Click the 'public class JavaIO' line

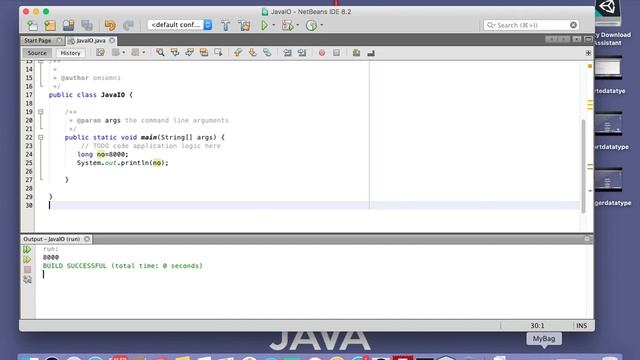(x=91, y=95)
